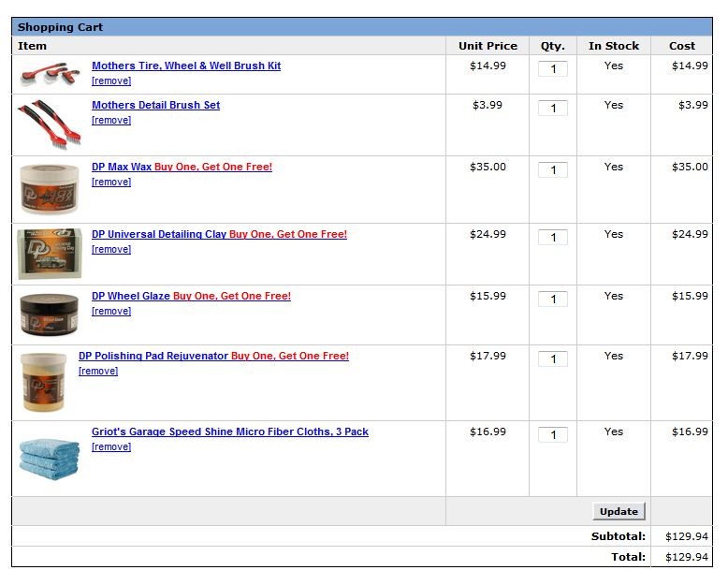Viewport: 728px width, 585px height.
Task: Click the Subtotal: label
Action: (618, 536)
